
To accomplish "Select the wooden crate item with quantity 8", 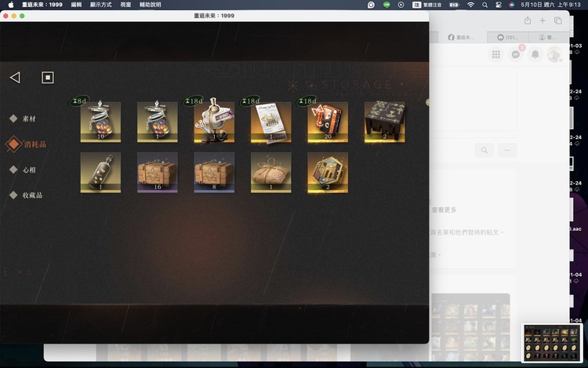I will tap(214, 173).
